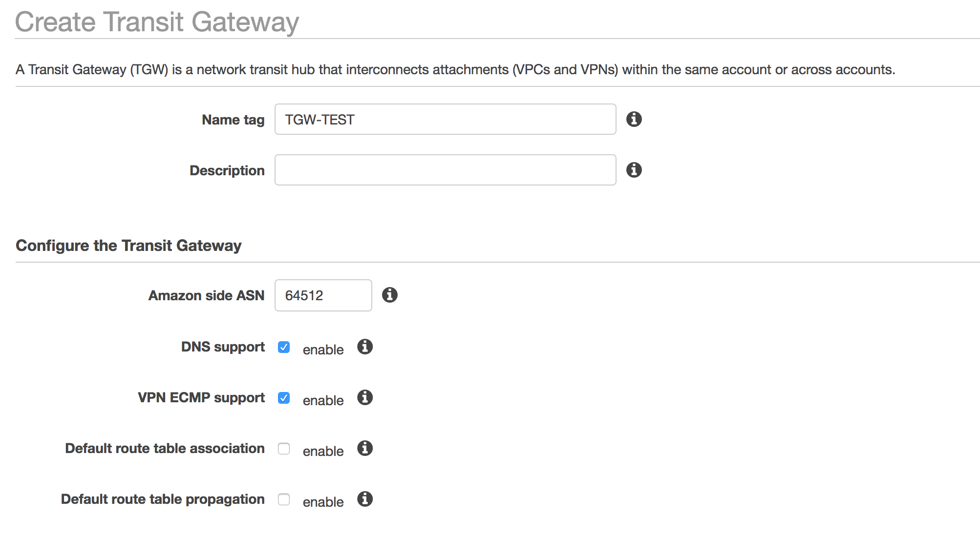
Task: Disable the VPN ECMP support checkbox
Action: 284,398
